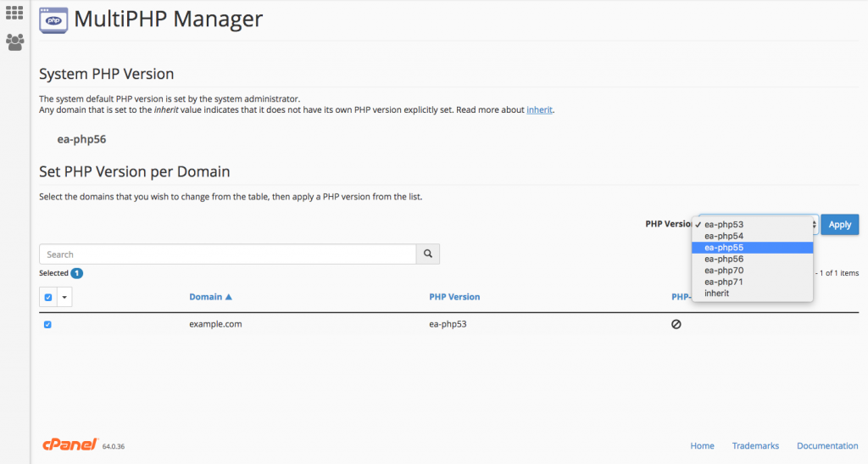Expand the selection options caret beside select-all

tap(64, 298)
